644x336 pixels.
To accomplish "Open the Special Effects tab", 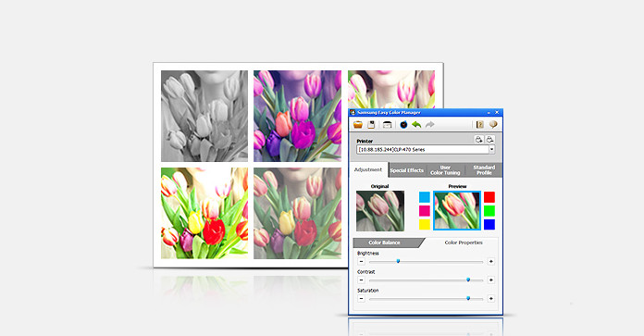I will (x=406, y=170).
